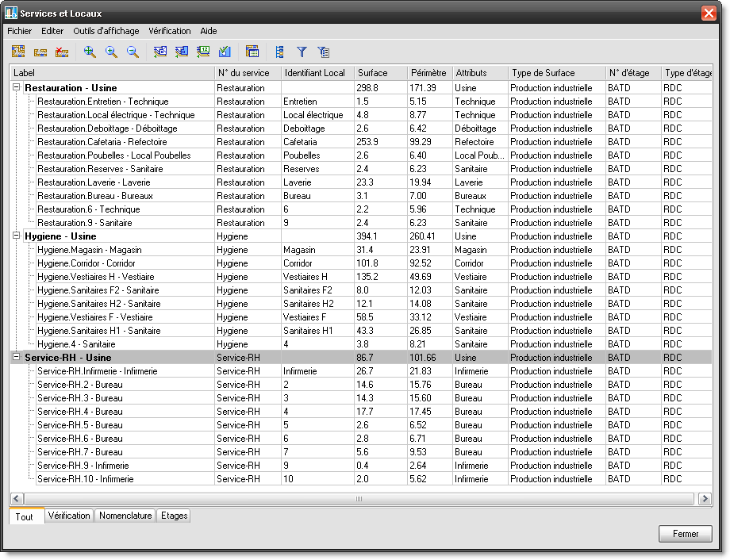
Task: Collapse the Restauration - Usine group
Action: (x=17, y=88)
